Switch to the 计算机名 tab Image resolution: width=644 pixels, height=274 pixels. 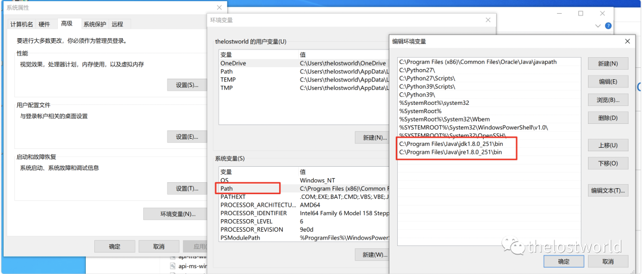coord(21,24)
